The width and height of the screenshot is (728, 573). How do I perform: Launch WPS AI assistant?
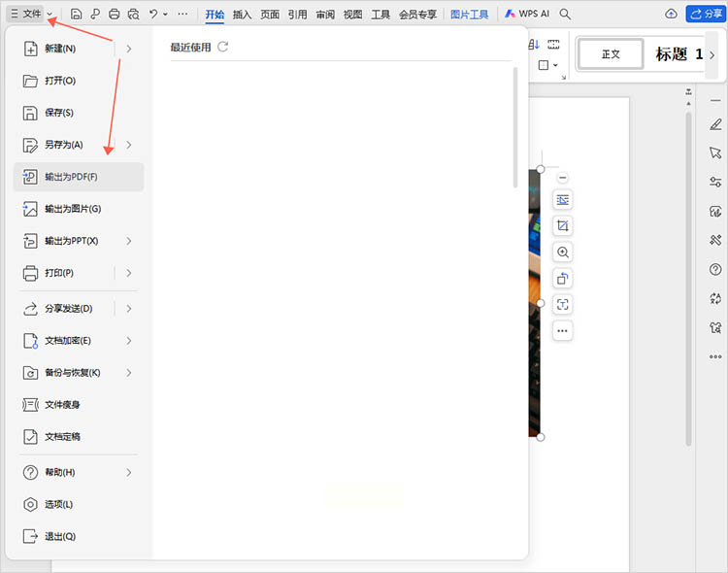(527, 14)
